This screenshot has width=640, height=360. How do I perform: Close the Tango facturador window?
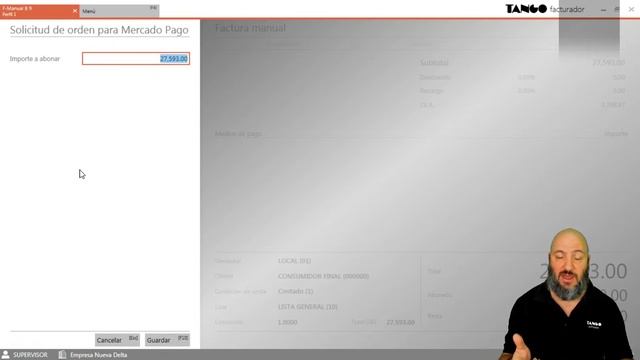631,9
